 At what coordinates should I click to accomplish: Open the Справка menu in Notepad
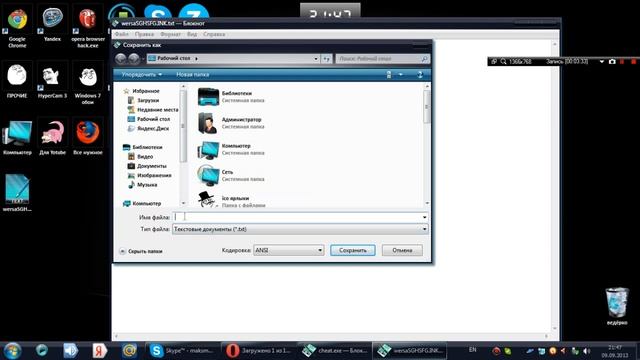[214, 34]
